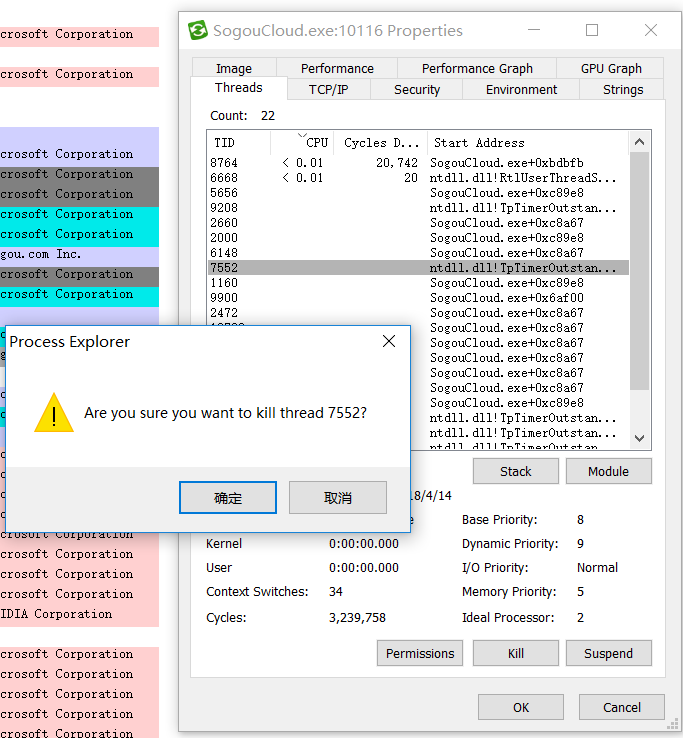Click start address ntdll.dll!RtlUserThreadS...
The image size is (683, 738).
(x=523, y=178)
